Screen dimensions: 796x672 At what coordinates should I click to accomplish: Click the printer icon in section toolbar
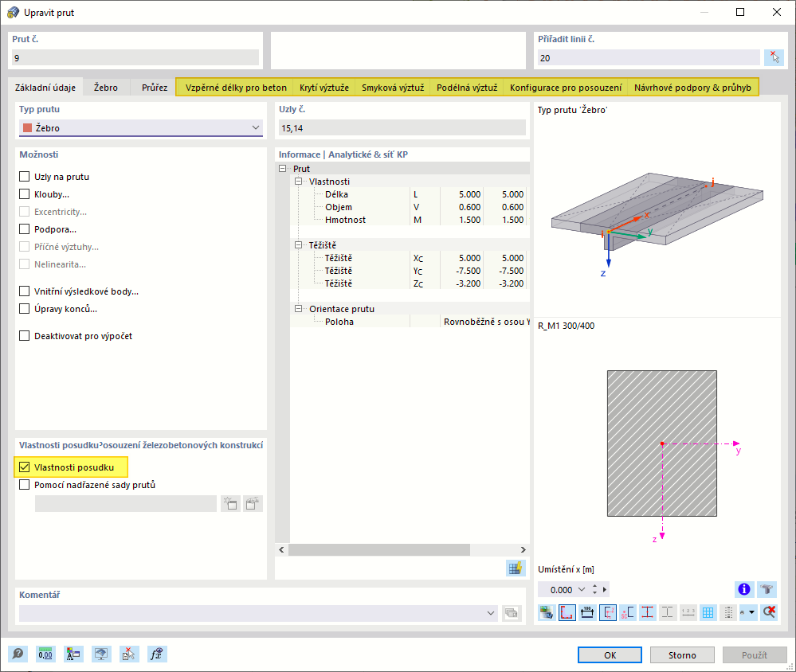743,612
